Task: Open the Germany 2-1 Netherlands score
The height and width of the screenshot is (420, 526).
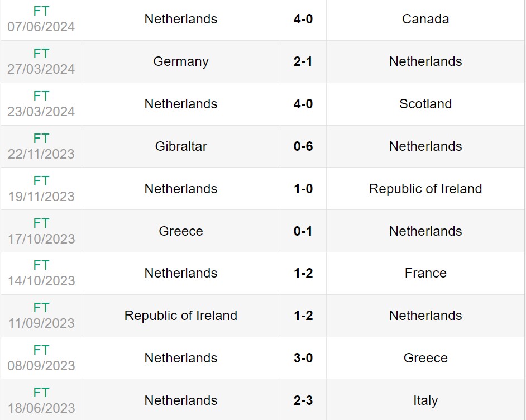Action: 303,61
